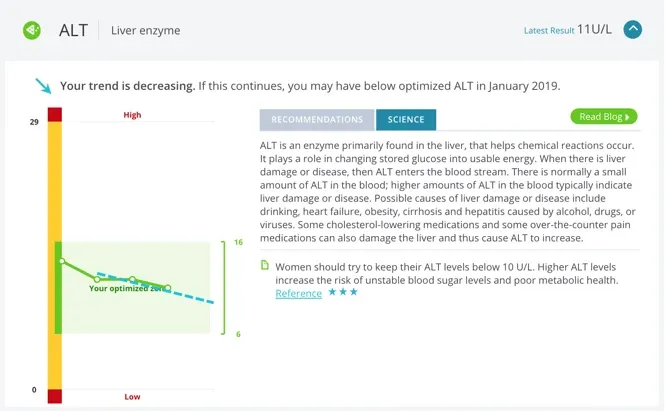Open the Read Blog button

pyautogui.click(x=603, y=117)
